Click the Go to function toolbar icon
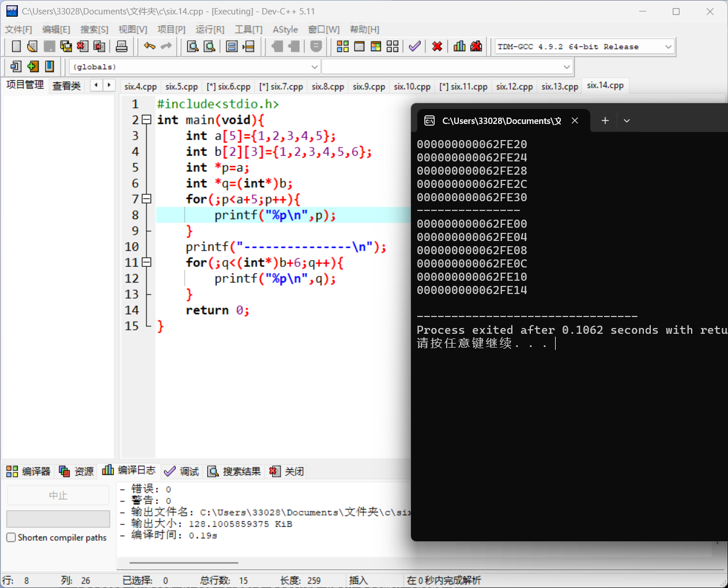This screenshot has width=728, height=588. (232, 47)
